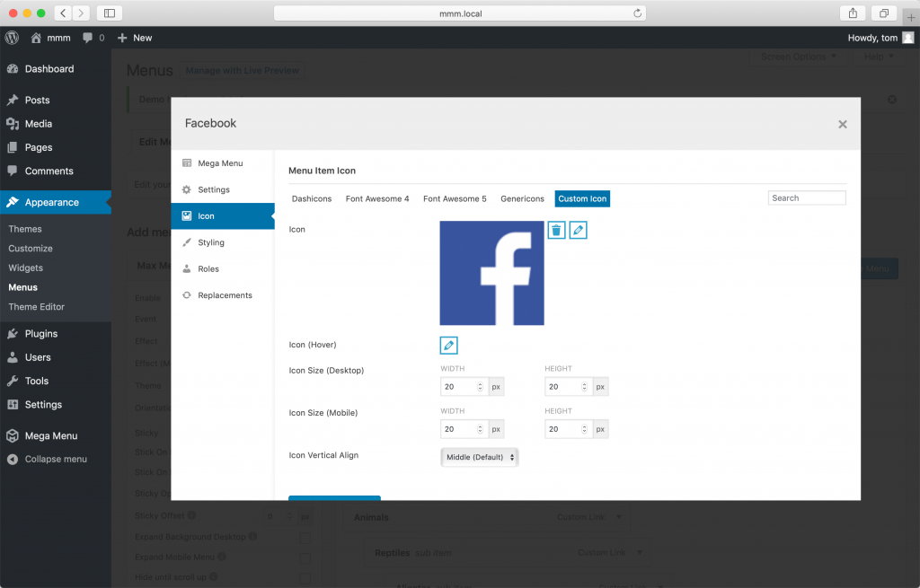Delete the custom Facebook icon using trash icon

click(556, 230)
